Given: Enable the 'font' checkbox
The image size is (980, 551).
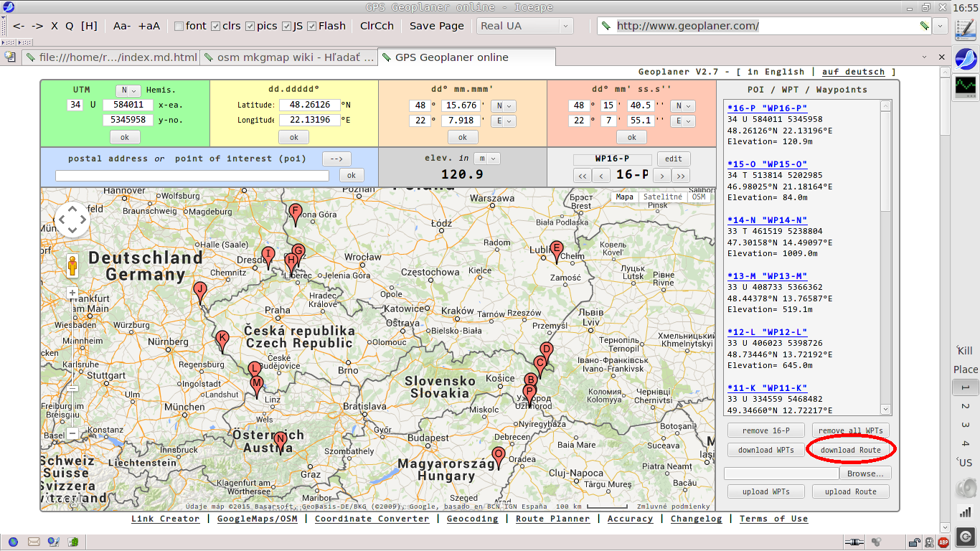Looking at the screenshot, I should click(x=179, y=26).
